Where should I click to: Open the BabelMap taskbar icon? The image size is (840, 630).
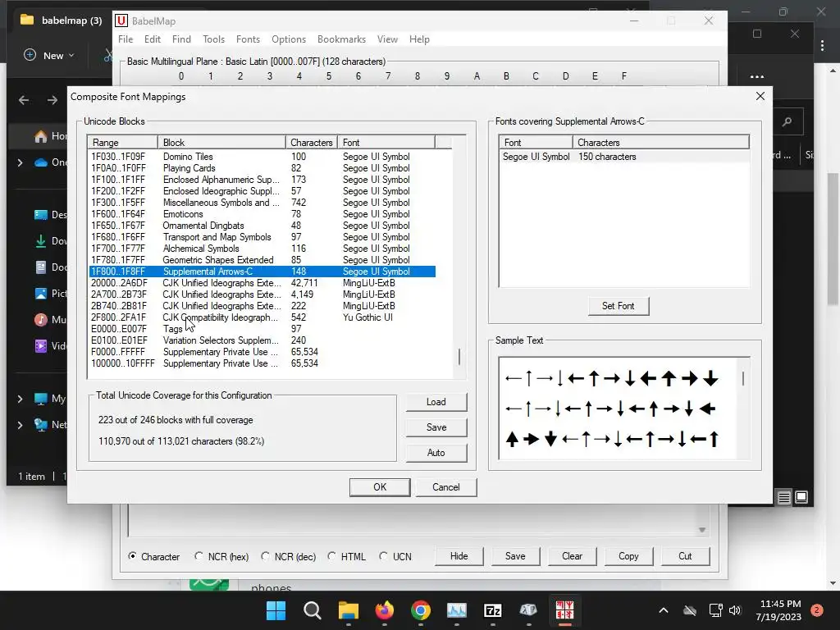point(564,610)
